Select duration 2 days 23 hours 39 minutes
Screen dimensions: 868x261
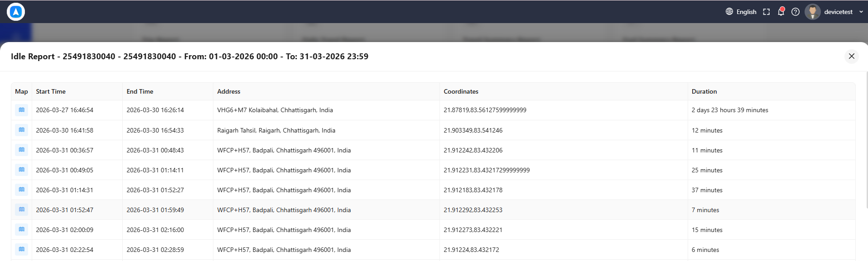point(730,110)
